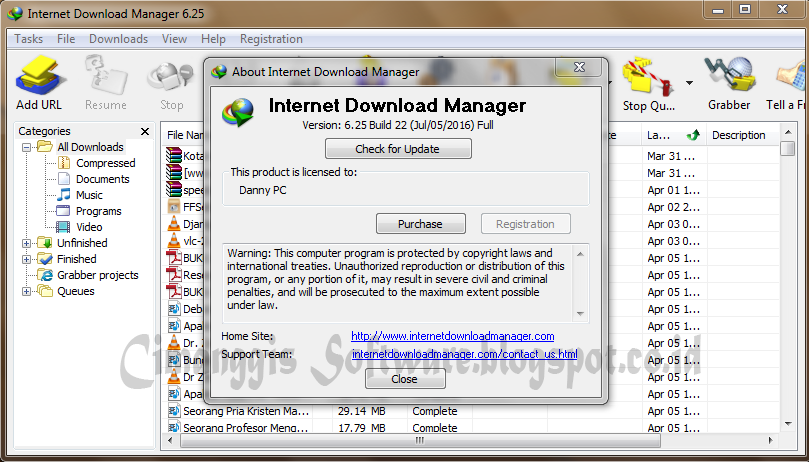809x462 pixels.
Task: Close the Categories panel
Action: pos(145,131)
